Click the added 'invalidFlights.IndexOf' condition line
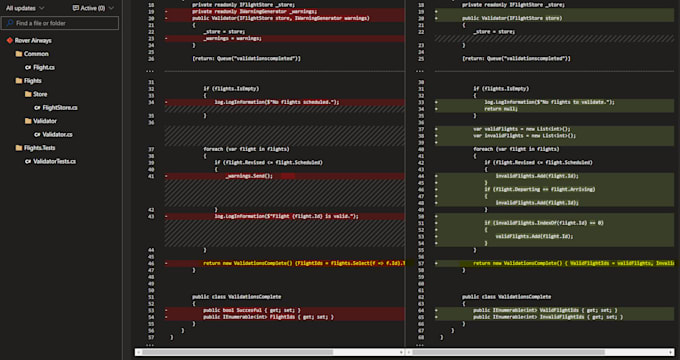Viewport: 680px width, 360px height. point(555,223)
